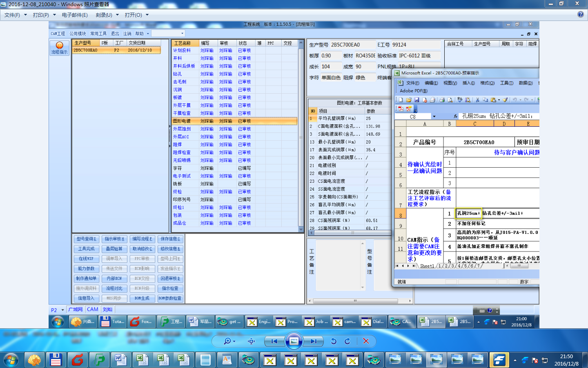588x368 pixels.
Task: Click the 流程指示 sidebar icon
Action: pos(59,48)
